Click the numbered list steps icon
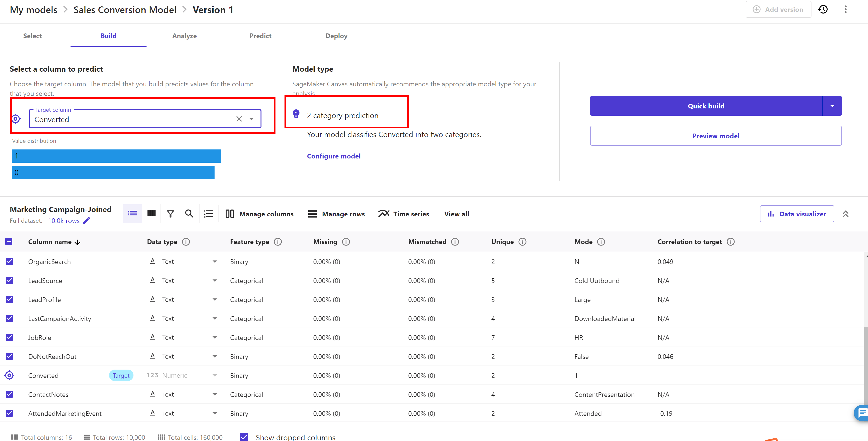Screen dimensions: 868x441 click(x=208, y=214)
